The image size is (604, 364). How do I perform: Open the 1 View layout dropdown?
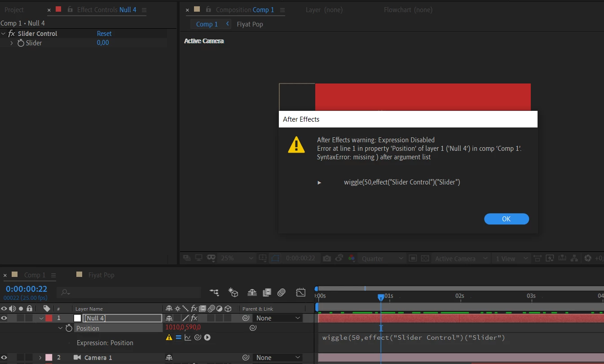tap(511, 259)
